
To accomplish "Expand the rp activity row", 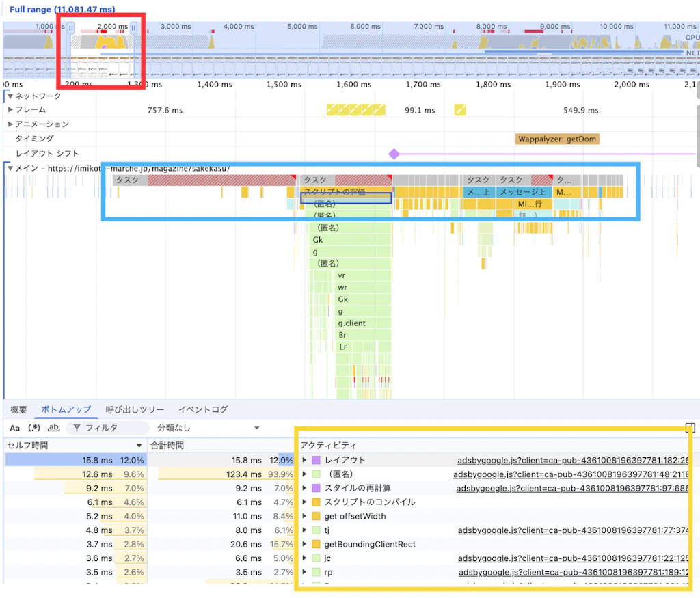I will (x=304, y=572).
